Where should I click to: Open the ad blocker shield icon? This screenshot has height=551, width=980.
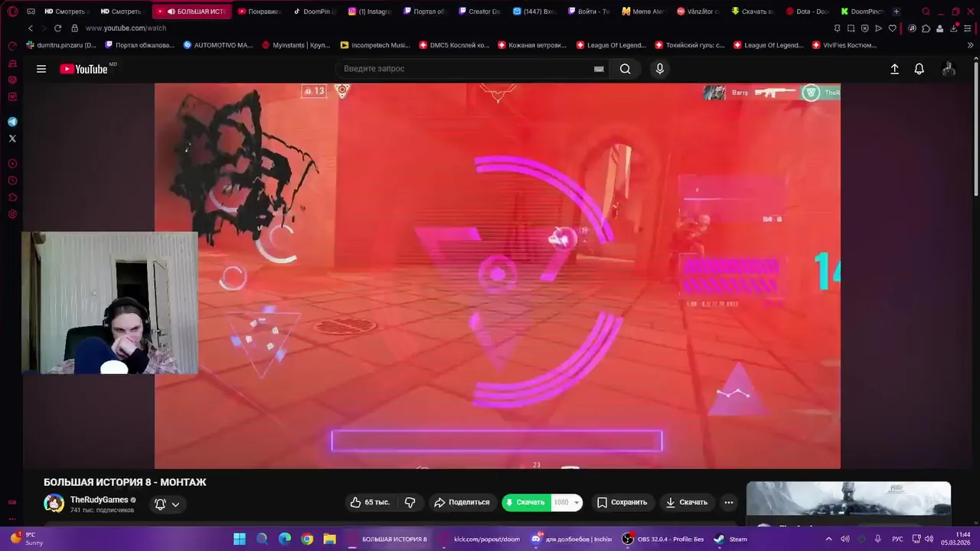click(x=864, y=28)
